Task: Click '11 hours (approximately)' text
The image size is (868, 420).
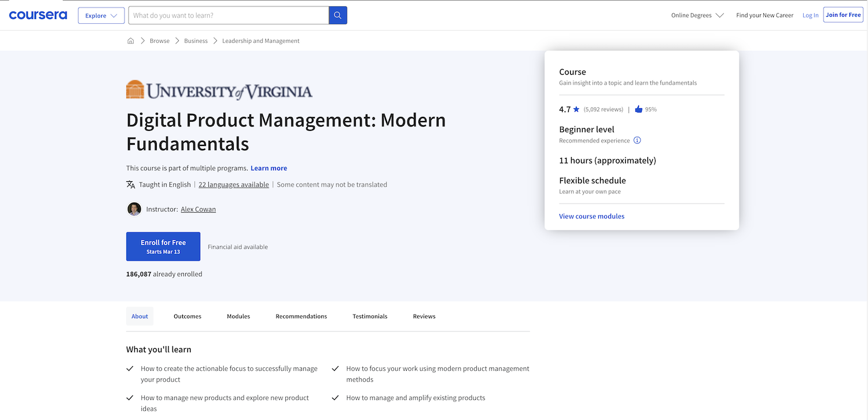Action: tap(608, 160)
